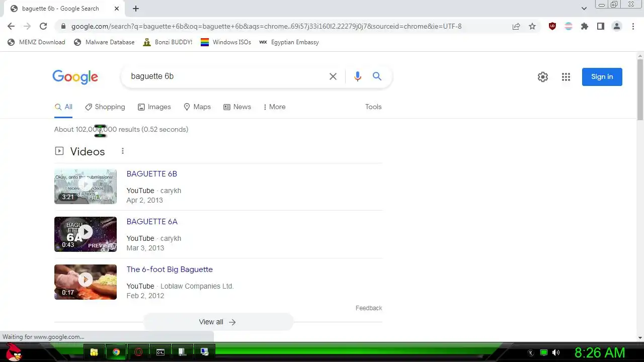Switch to News results tab
The width and height of the screenshot is (644, 362).
click(x=237, y=107)
